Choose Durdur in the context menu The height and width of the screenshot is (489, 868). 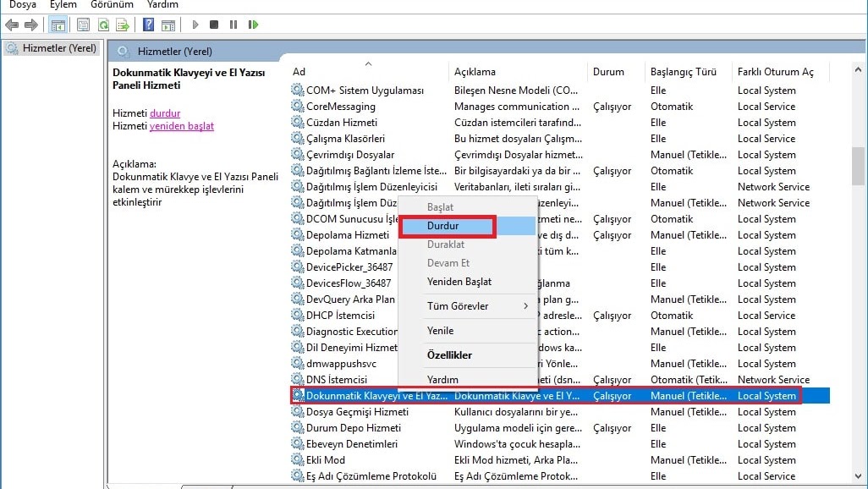(x=468, y=226)
